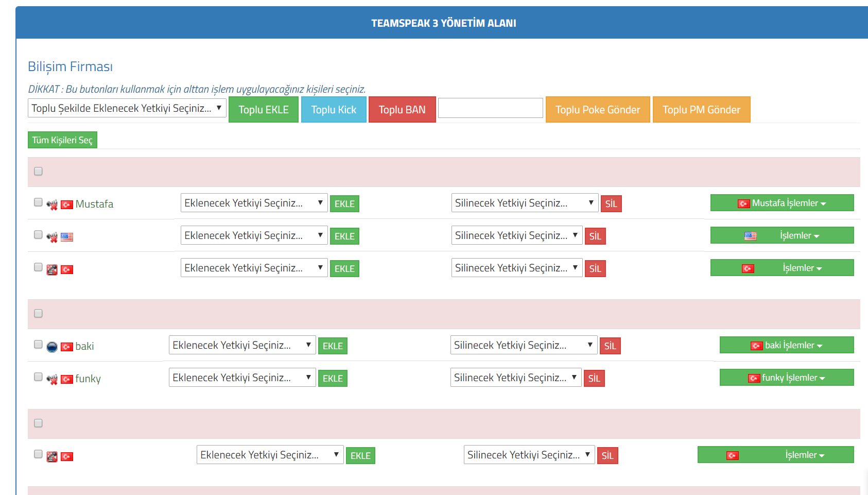The image size is (868, 495).
Task: Click the Toplu PM Gönder button
Action: [701, 110]
